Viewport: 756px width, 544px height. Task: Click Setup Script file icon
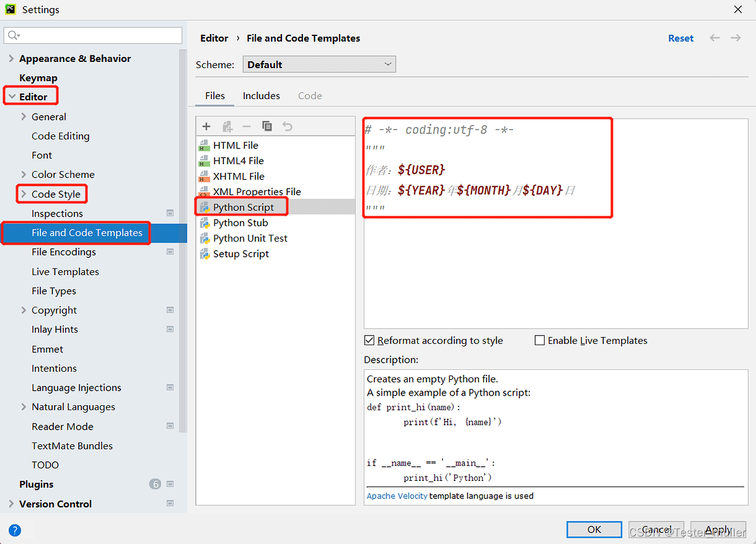click(x=205, y=254)
